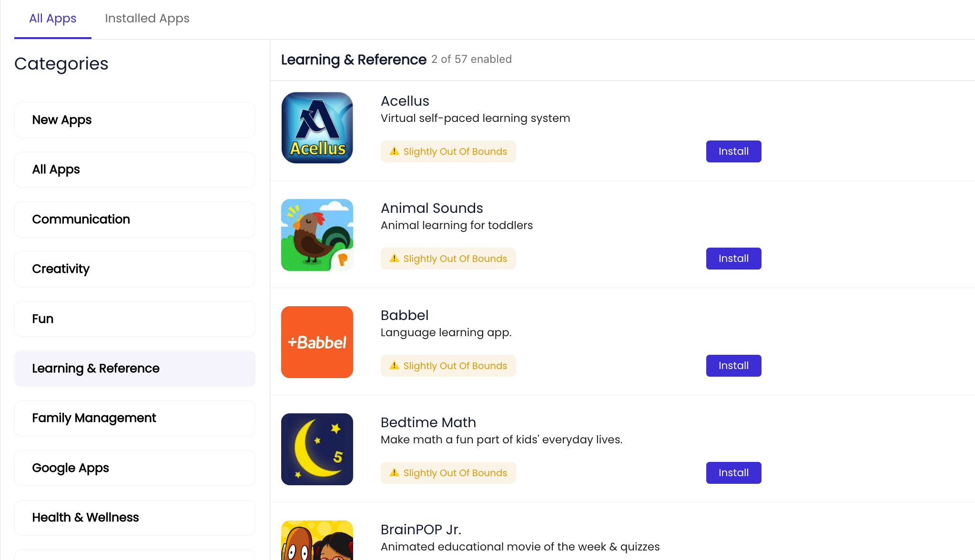
Task: Click the warning icon on Babbel's badge
Action: coord(394,366)
